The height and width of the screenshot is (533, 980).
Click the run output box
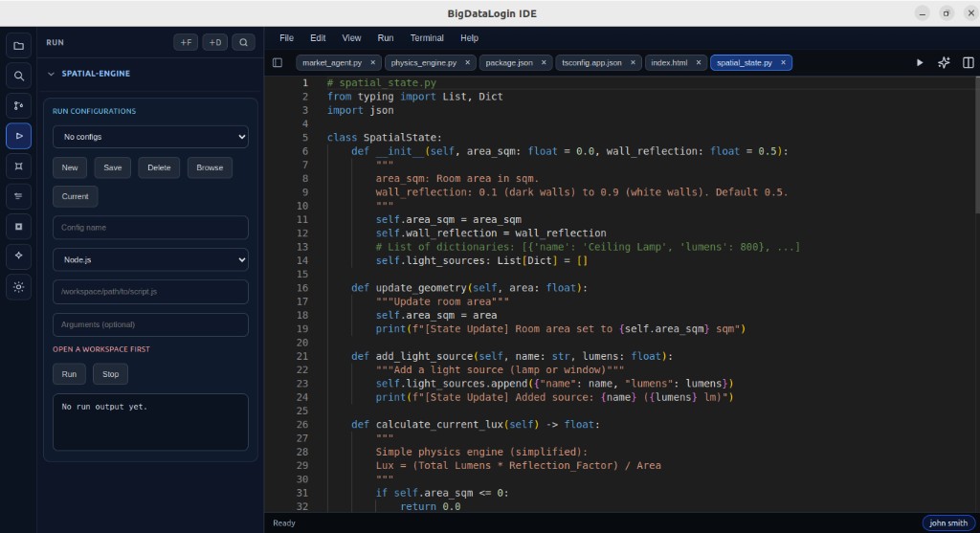click(x=150, y=422)
